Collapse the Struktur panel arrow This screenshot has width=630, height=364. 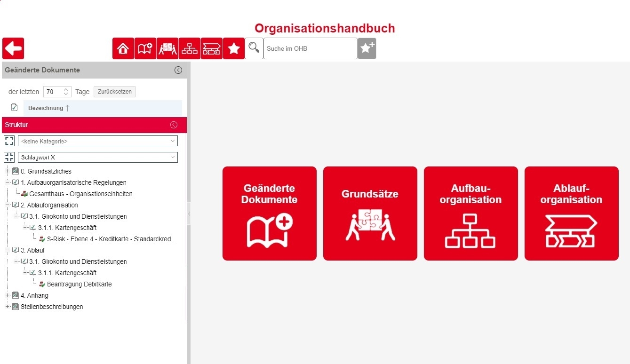pos(174,125)
